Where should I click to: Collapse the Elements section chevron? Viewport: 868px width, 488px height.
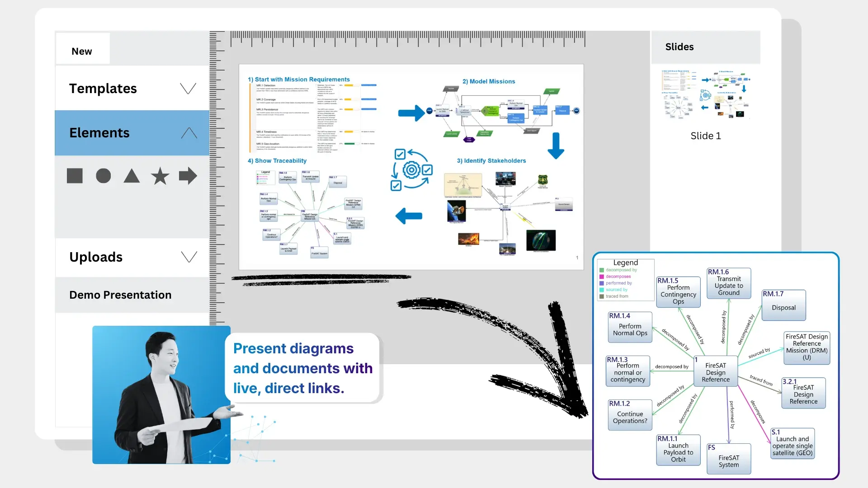189,133
